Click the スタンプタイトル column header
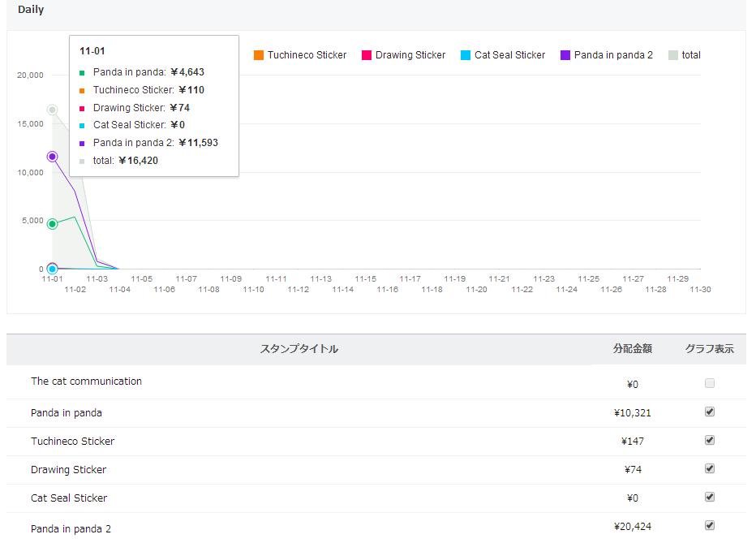 [299, 349]
